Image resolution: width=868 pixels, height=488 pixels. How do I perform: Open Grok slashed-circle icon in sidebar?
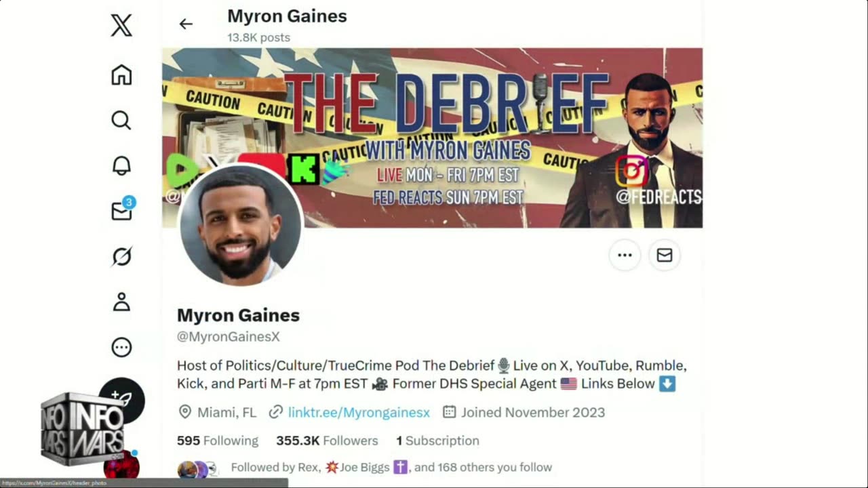coord(121,256)
